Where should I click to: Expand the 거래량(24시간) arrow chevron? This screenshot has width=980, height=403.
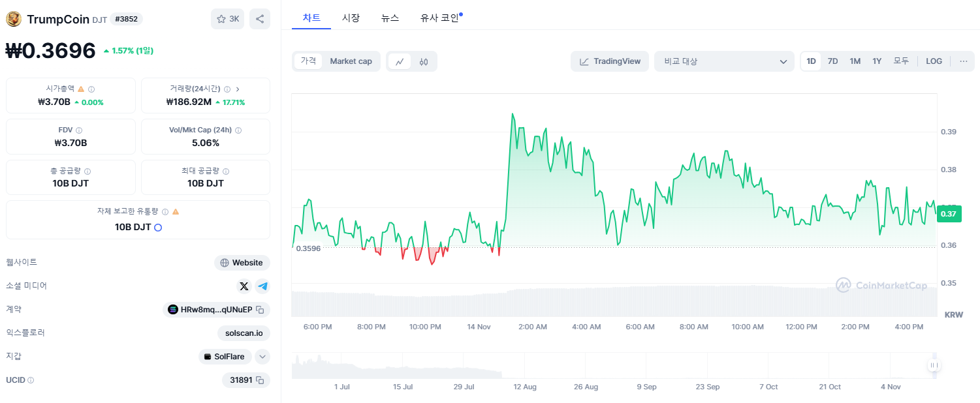click(x=238, y=89)
